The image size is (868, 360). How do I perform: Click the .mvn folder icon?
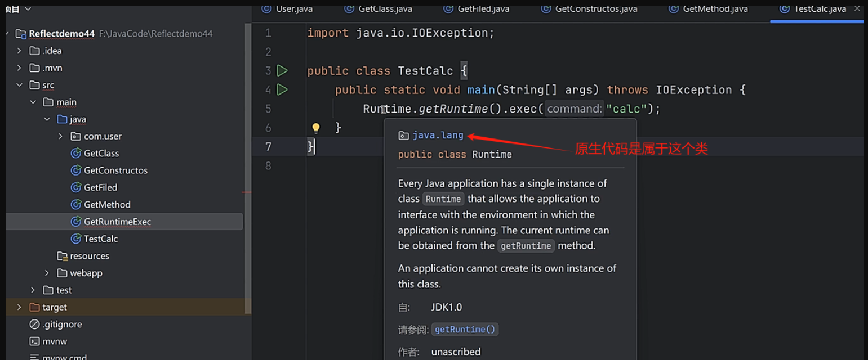point(34,67)
